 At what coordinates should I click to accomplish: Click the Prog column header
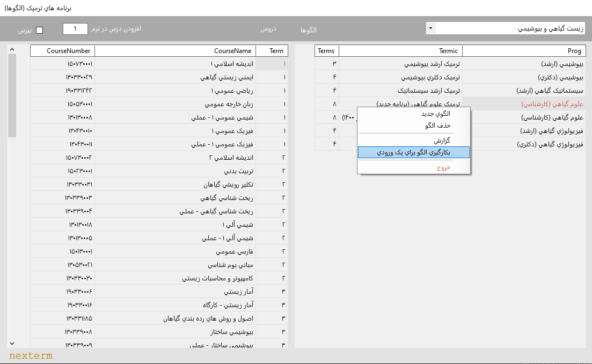[523, 51]
